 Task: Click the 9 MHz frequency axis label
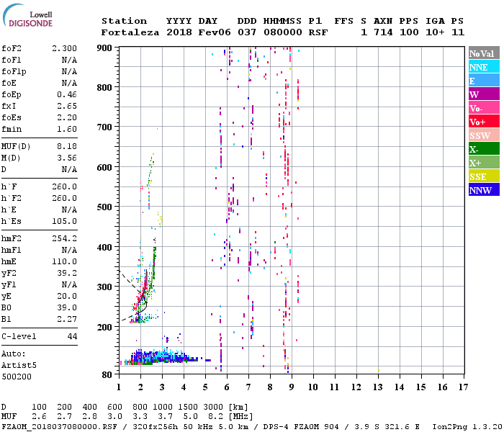(x=292, y=387)
